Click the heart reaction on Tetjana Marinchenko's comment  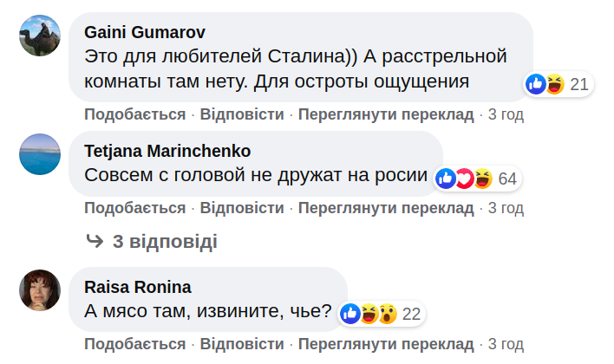click(x=464, y=179)
